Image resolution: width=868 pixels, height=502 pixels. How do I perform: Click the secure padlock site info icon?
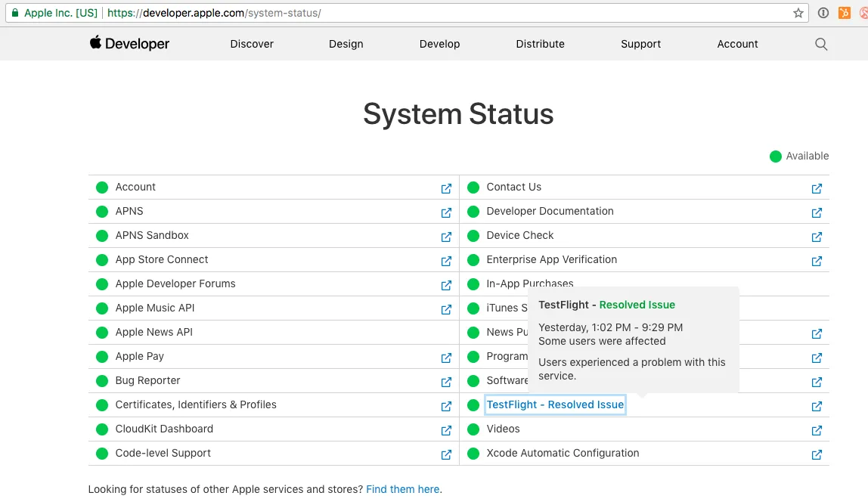(14, 13)
